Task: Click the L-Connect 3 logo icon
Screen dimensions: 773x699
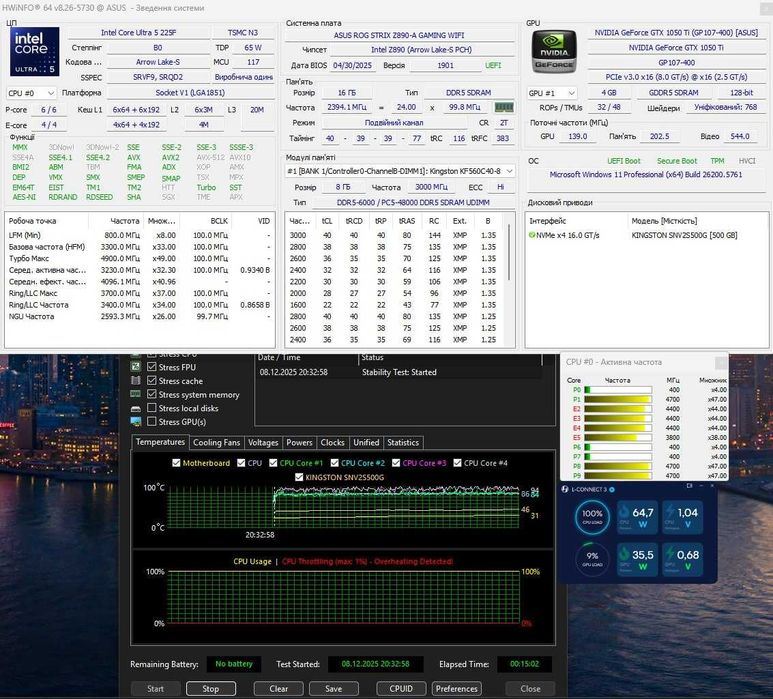Action: coord(565,489)
